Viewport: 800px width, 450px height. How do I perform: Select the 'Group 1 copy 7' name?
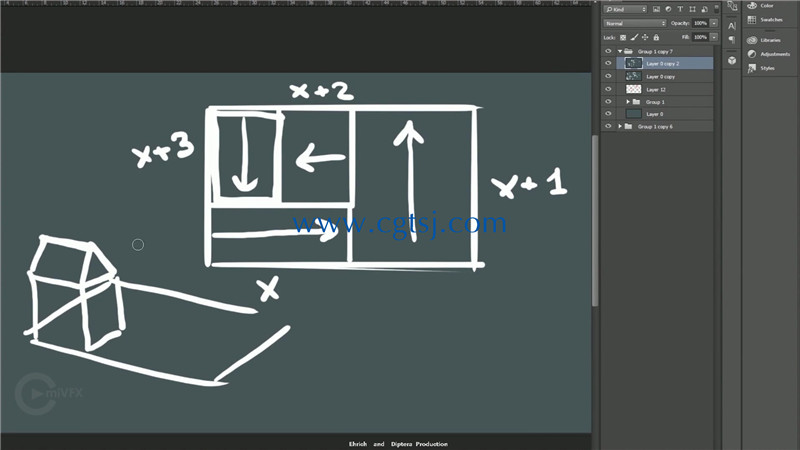(655, 52)
